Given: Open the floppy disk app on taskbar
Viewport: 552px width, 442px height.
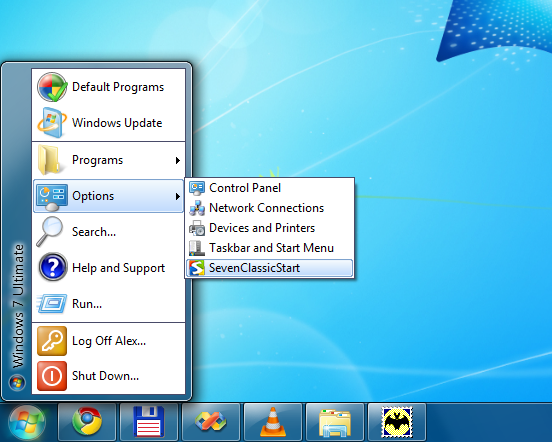Looking at the screenshot, I should click(149, 422).
